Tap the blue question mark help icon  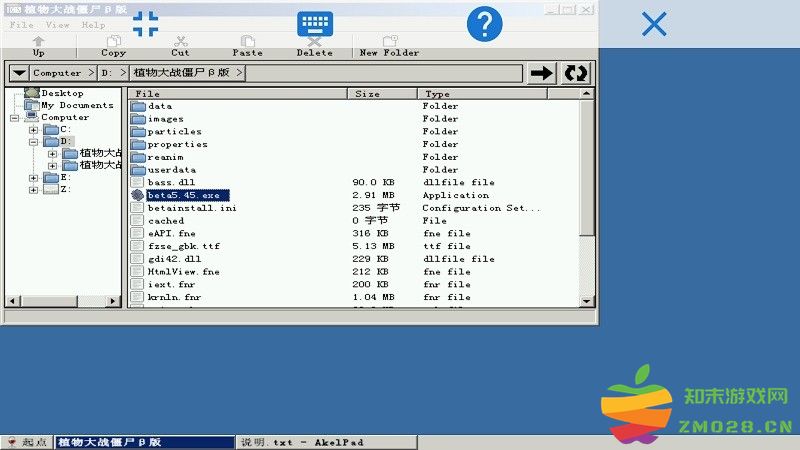point(484,24)
